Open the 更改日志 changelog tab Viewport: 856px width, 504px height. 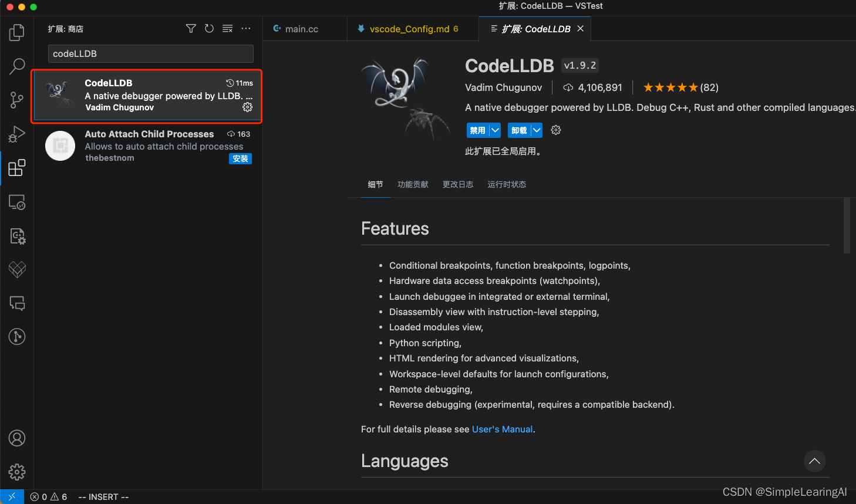pyautogui.click(x=458, y=184)
